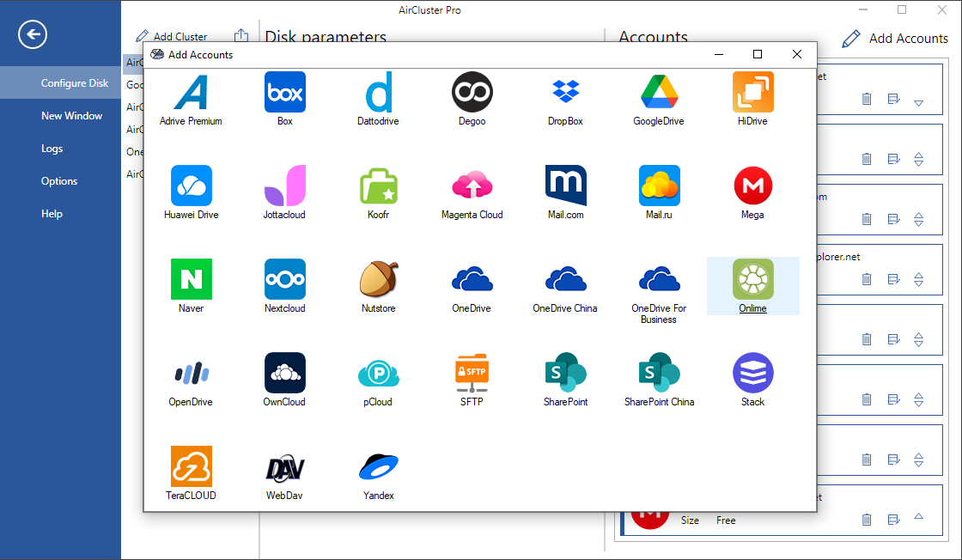Expand the first account entry
Image resolution: width=962 pixels, height=560 pixels.
(x=918, y=101)
